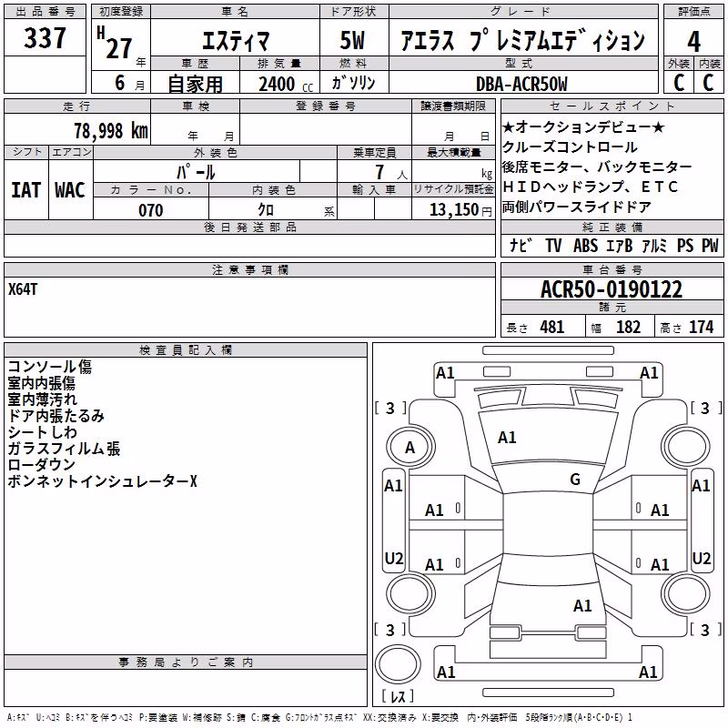Screen dimensions: 728x728
Task: Click inspector note シートしわ
Action: point(42,431)
